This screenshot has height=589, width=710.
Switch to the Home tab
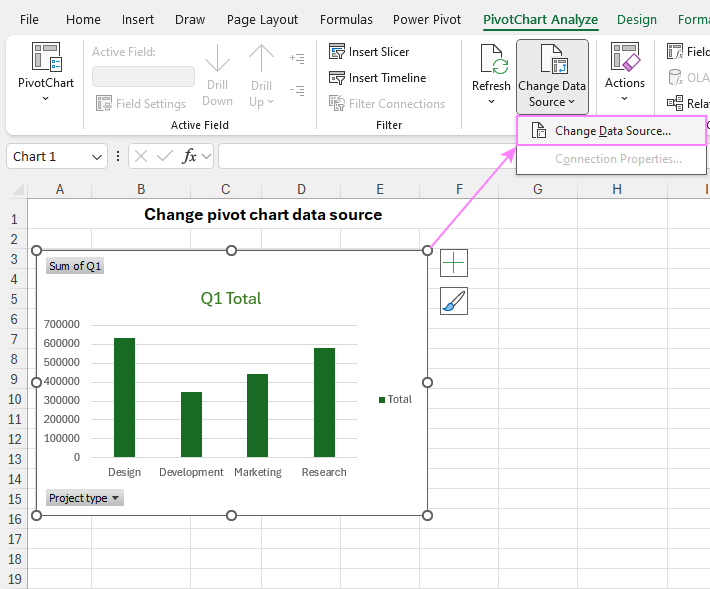coord(83,19)
